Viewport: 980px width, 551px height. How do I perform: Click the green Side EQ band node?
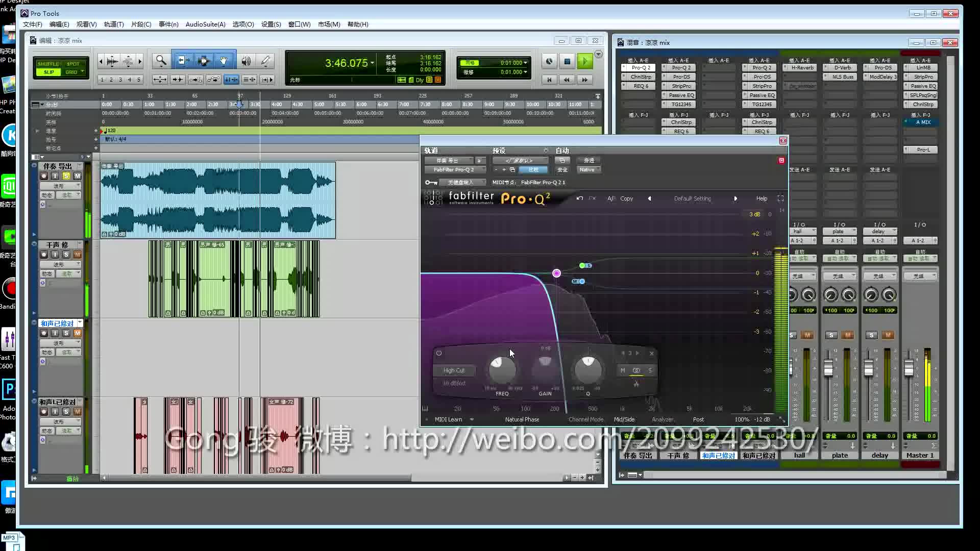tap(582, 265)
